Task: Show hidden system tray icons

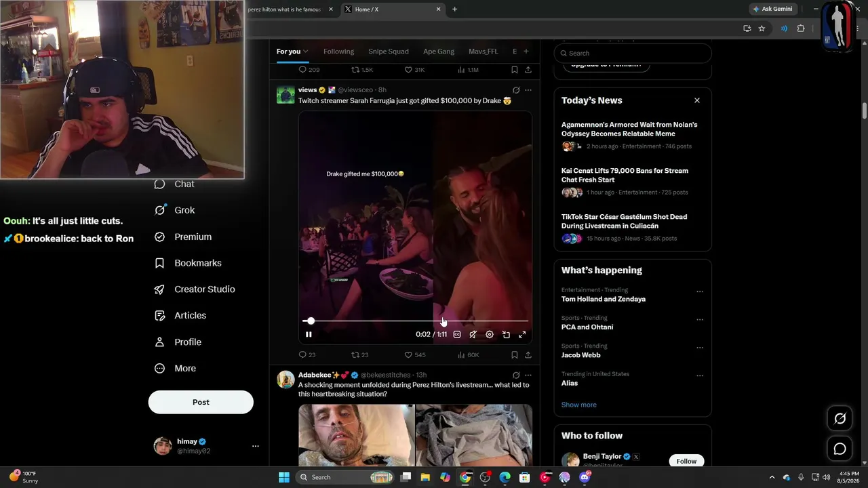Action: tap(772, 477)
